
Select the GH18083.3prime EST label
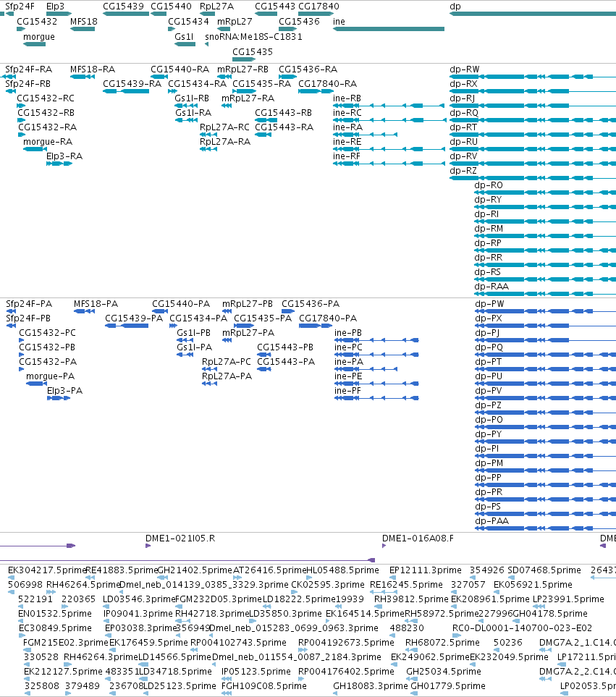[370, 686]
